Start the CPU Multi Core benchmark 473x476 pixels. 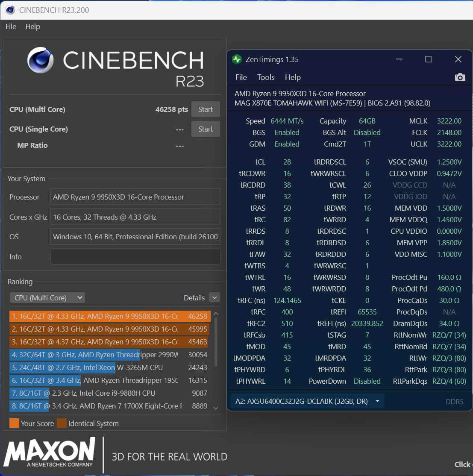coord(206,109)
